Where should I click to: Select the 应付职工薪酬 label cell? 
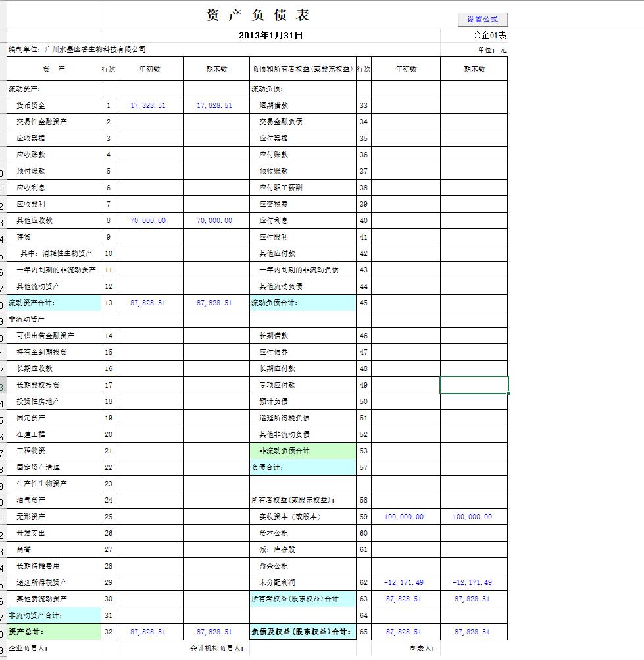pyautogui.click(x=303, y=188)
